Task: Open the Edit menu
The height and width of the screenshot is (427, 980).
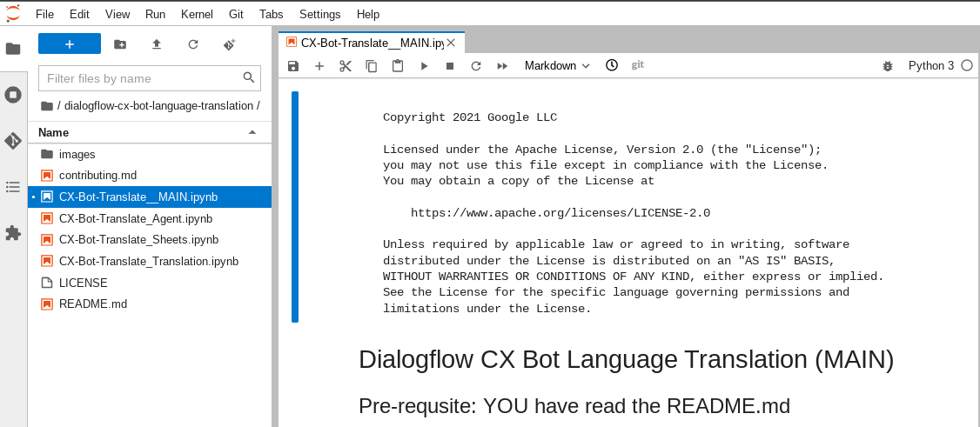Action: pyautogui.click(x=79, y=14)
